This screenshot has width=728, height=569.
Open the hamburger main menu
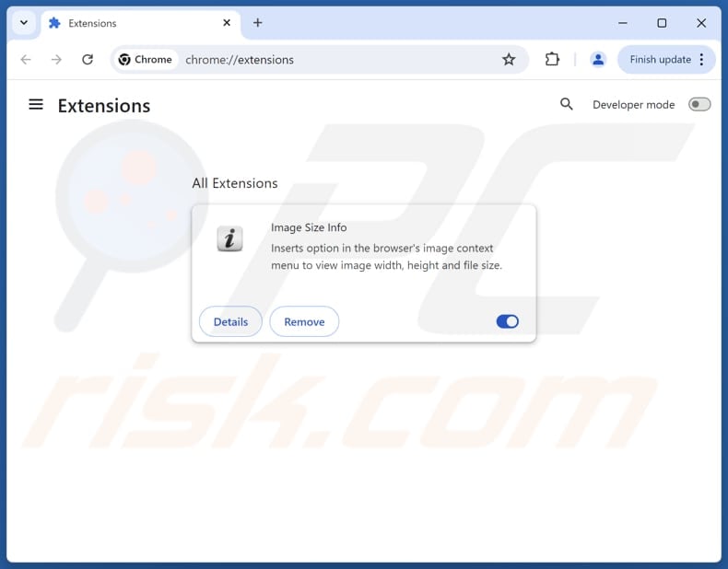(x=36, y=105)
